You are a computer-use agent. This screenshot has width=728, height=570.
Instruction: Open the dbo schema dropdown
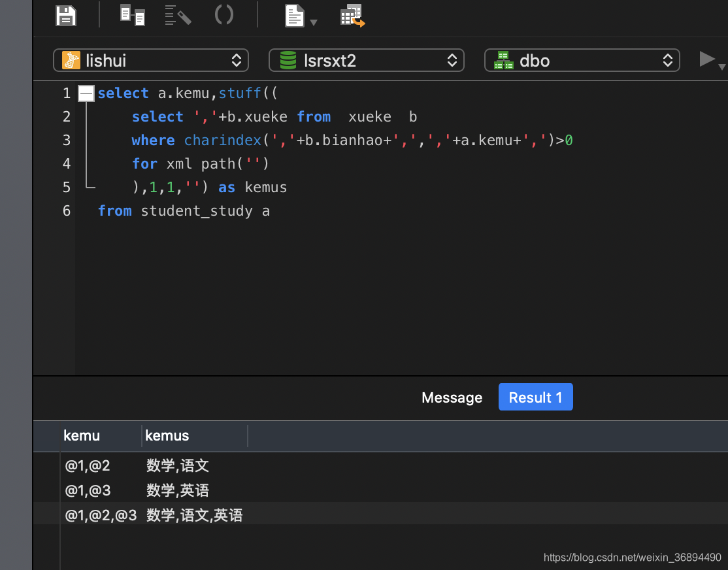pyautogui.click(x=582, y=60)
